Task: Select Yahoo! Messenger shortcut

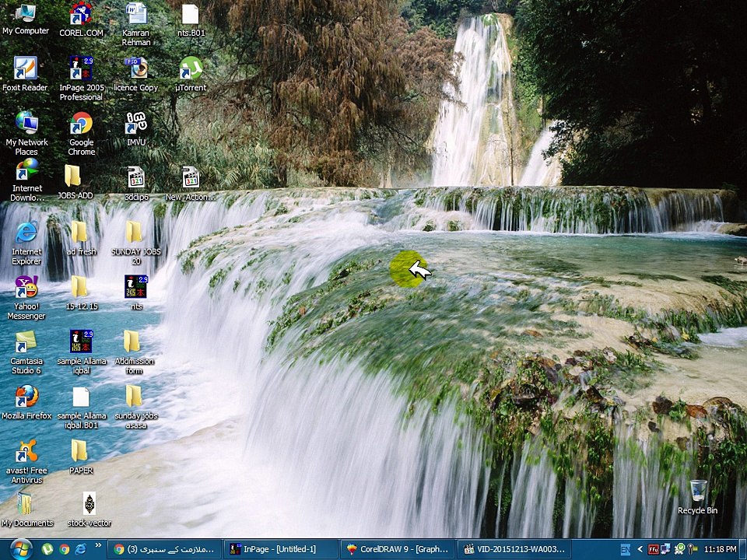Action: (26, 298)
